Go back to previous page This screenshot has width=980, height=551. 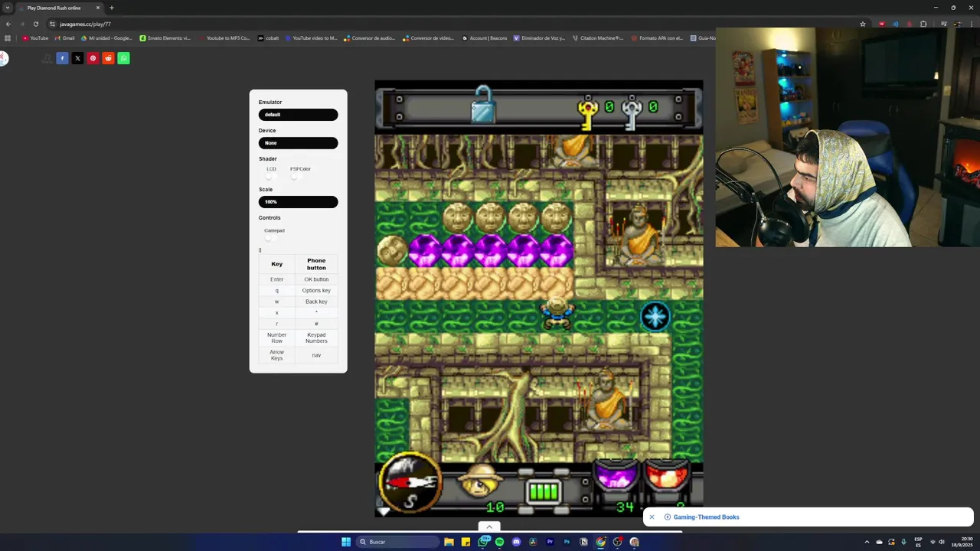click(8, 24)
